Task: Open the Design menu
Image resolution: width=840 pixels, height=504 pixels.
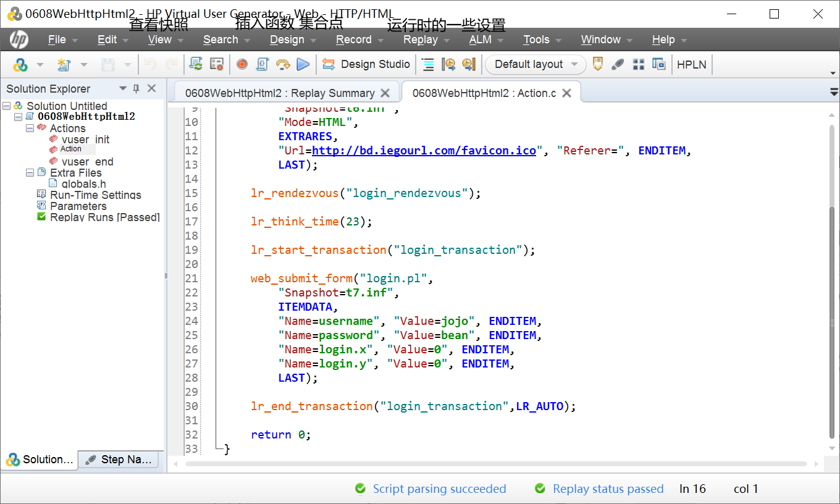Action: pos(293,40)
